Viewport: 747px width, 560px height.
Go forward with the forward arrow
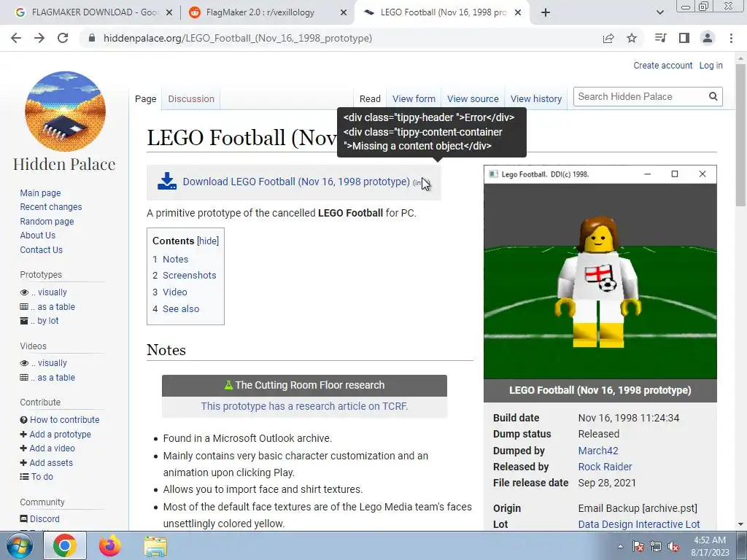[39, 38]
